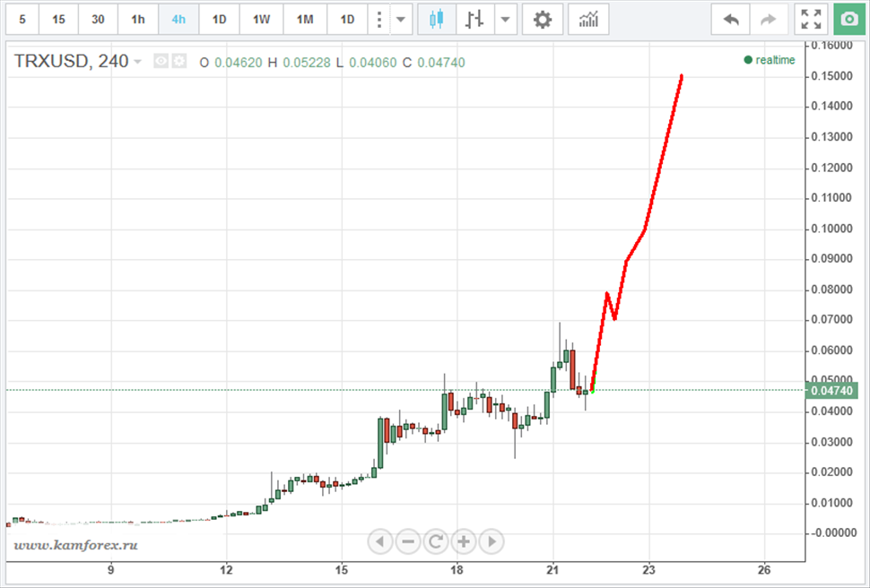
Task: Switch to the 1M timeframe
Action: 305,20
